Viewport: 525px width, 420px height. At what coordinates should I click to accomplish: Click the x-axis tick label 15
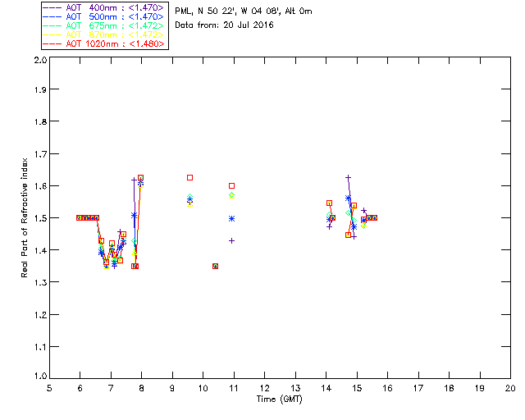(x=357, y=388)
